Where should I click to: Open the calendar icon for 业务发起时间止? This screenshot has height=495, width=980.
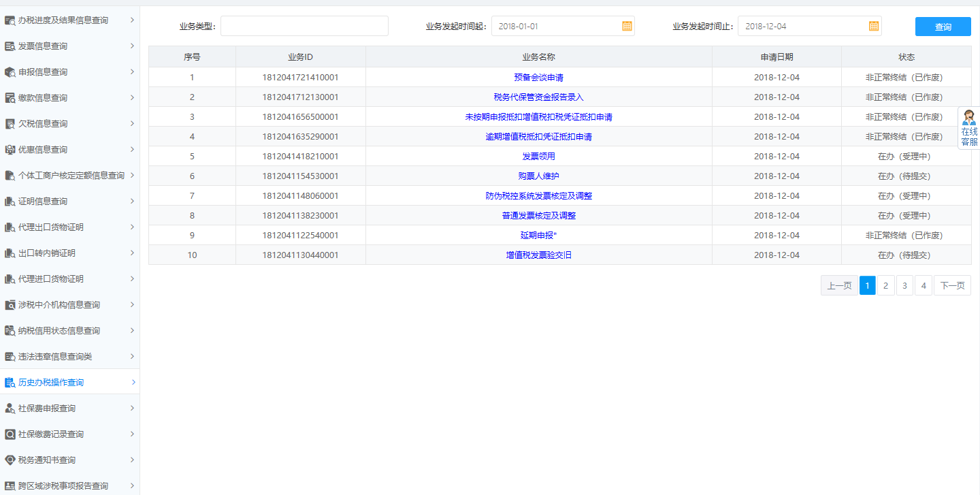[x=874, y=25]
